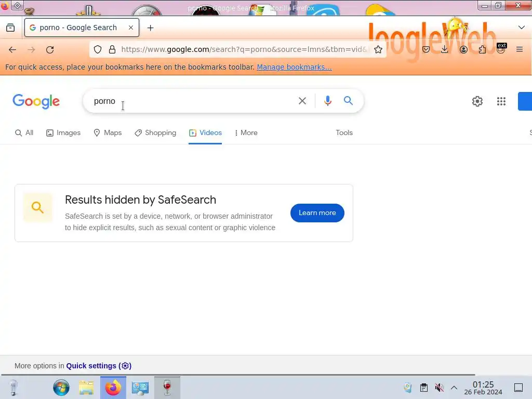532x399 pixels.
Task: Open the system settings taskbar app
Action: [140, 388]
